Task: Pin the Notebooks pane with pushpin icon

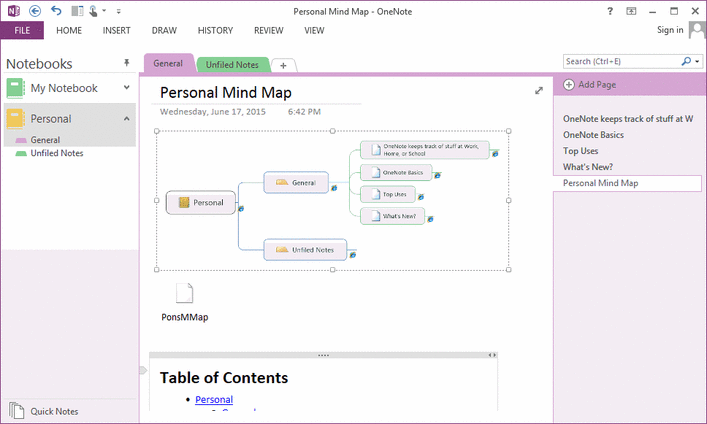Action: [x=126, y=63]
